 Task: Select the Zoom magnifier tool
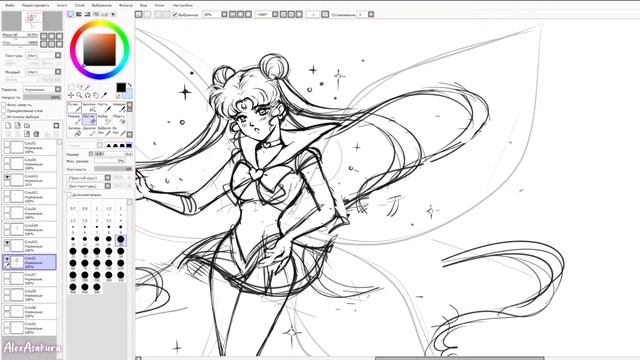79,95
